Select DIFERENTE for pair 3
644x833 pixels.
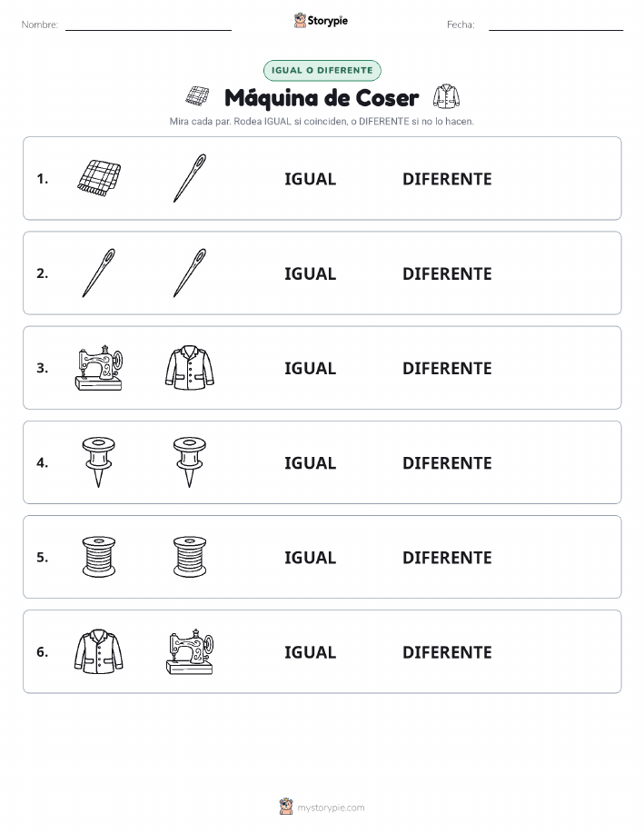[447, 368]
